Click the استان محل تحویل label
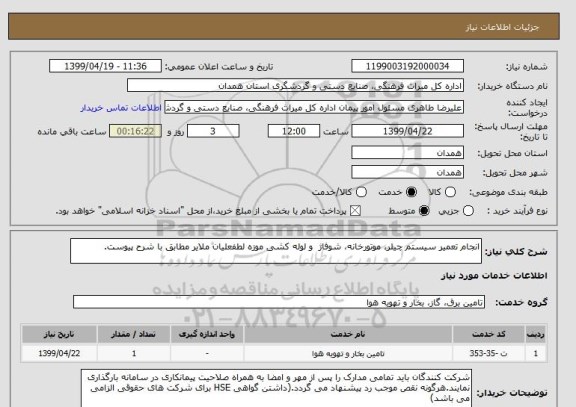Image resolution: width=576 pixels, height=407 pixels. tap(512, 154)
